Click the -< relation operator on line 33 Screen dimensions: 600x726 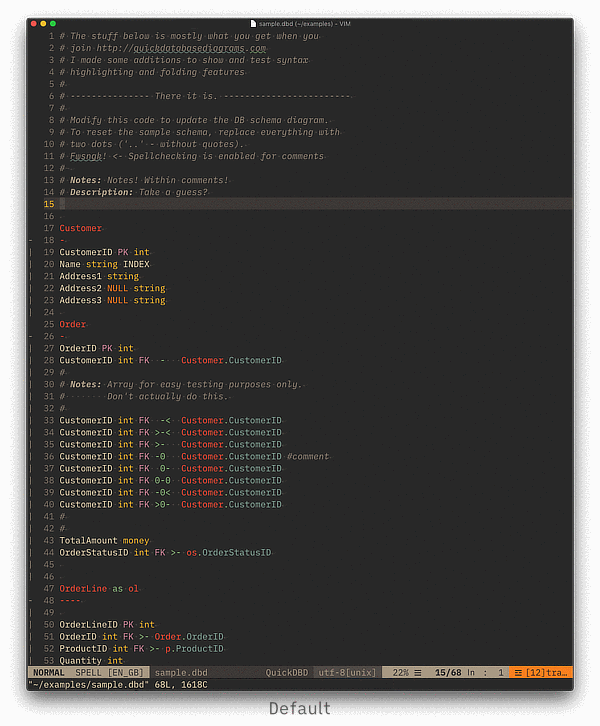(165, 421)
